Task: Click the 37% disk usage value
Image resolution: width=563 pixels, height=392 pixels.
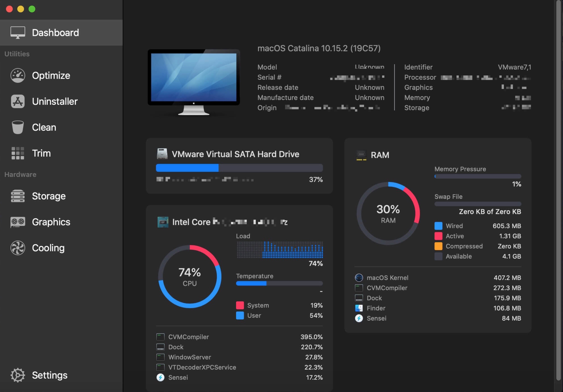Action: tap(316, 180)
